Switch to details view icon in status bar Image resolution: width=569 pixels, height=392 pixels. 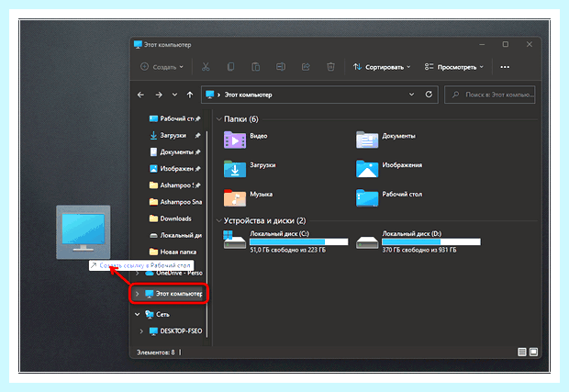(x=522, y=352)
